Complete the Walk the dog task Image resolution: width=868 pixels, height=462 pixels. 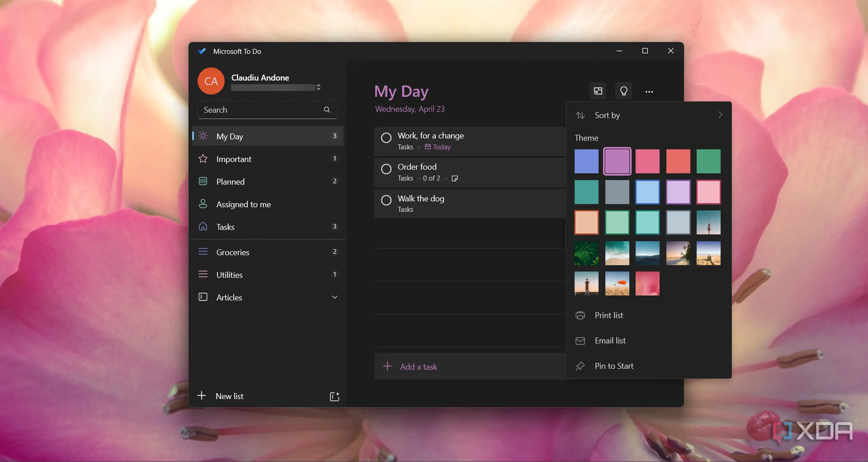(x=386, y=200)
